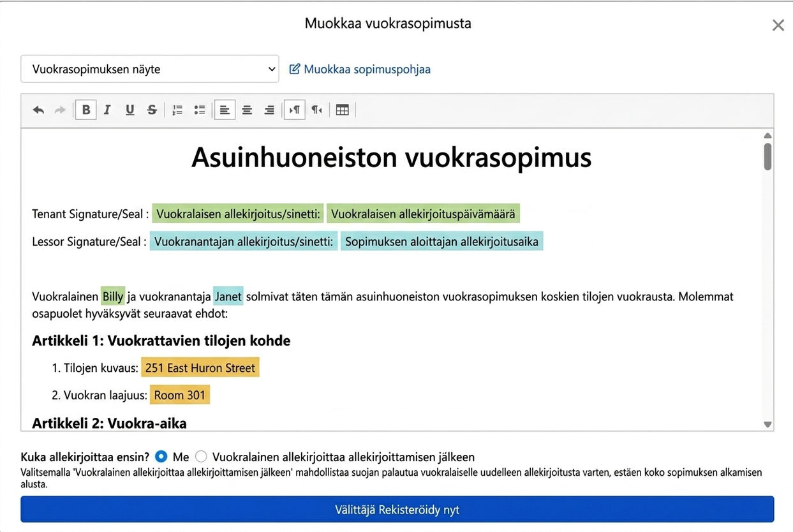Click the Tenant Signature/Seal label
The width and height of the screenshot is (793, 532).
[x=90, y=214]
